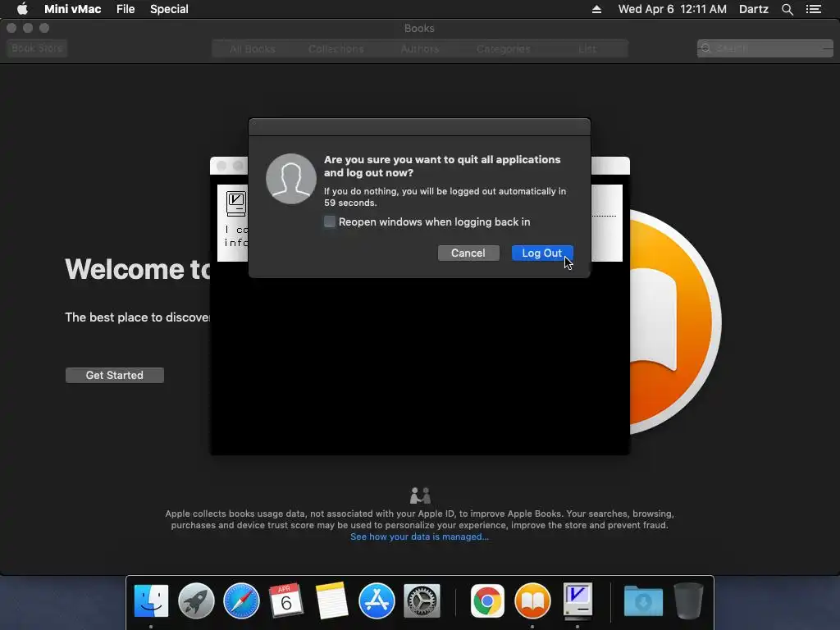The height and width of the screenshot is (630, 840).
Task: Open the Notification Center list icon
Action: point(813,9)
